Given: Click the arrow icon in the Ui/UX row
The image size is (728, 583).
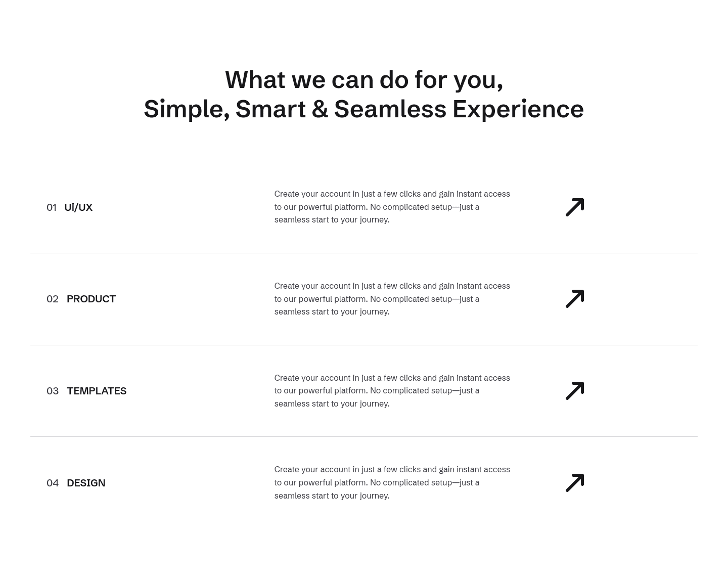Looking at the screenshot, I should tap(575, 207).
